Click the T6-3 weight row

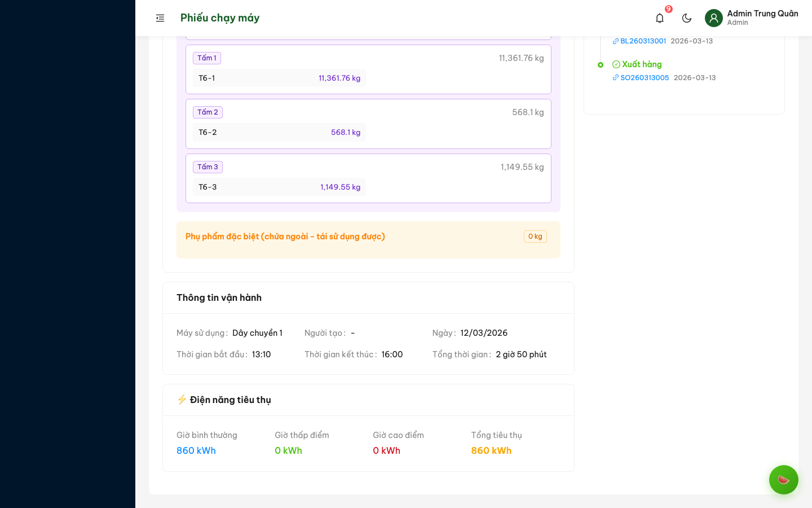pyautogui.click(x=279, y=187)
